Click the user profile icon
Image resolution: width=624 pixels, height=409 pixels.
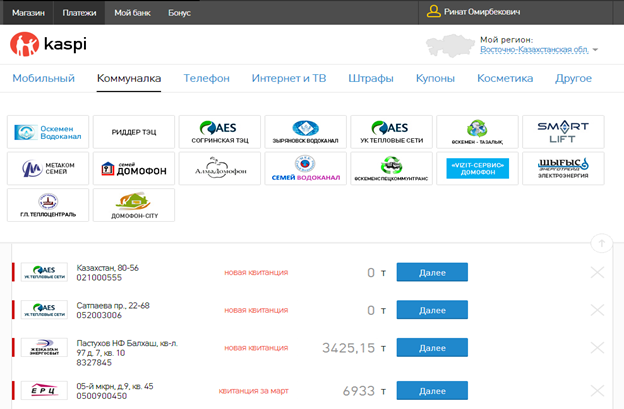pyautogui.click(x=433, y=12)
